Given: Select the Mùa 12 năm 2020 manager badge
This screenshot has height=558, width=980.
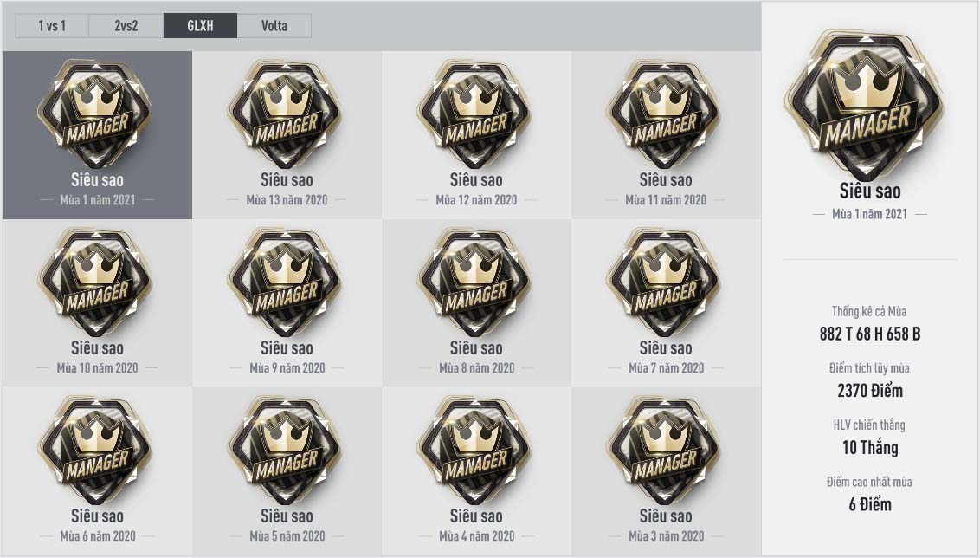Looking at the screenshot, I should (x=475, y=114).
